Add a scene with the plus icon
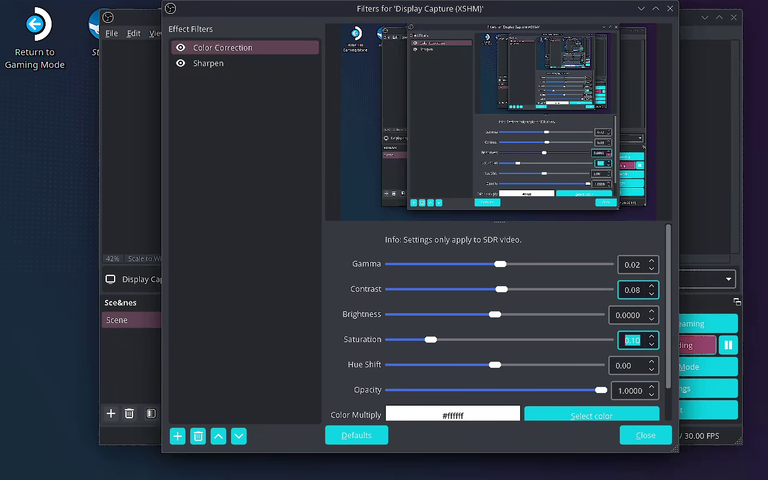768x480 pixels. pyautogui.click(x=111, y=413)
